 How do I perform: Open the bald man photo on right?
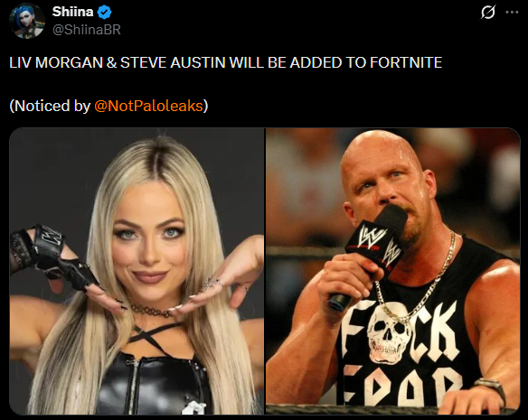tap(393, 271)
